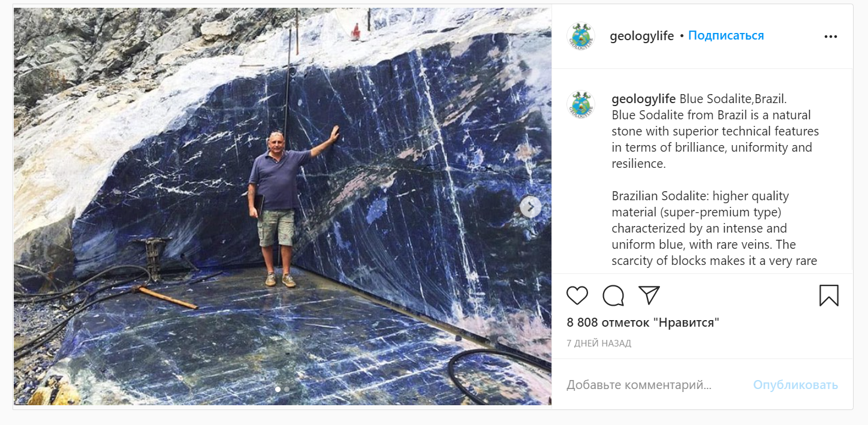Open the 7 ДНЕЙ НАЗАД timestamp
Screen dimensions: 868x425
click(x=599, y=343)
